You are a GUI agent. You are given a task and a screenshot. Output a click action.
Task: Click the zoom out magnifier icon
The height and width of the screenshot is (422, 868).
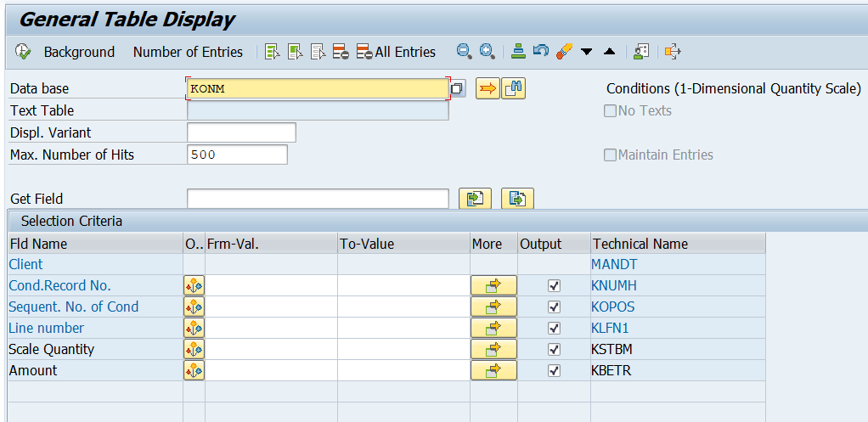(464, 52)
